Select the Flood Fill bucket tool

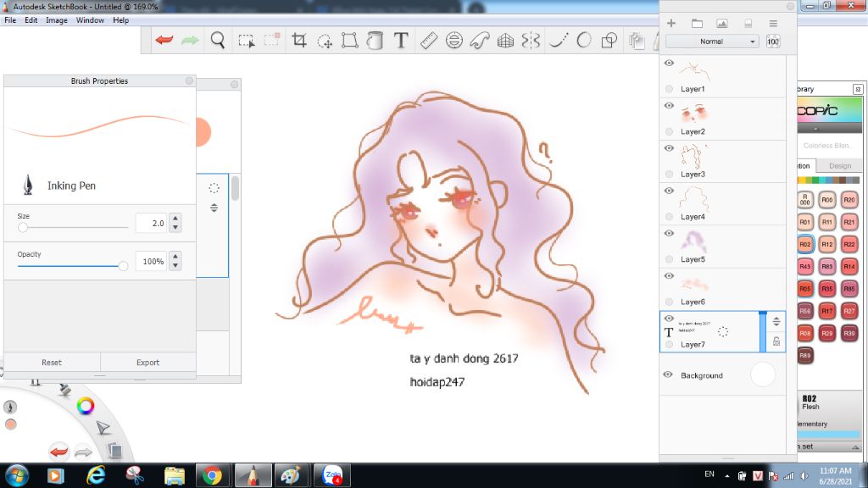tap(375, 41)
